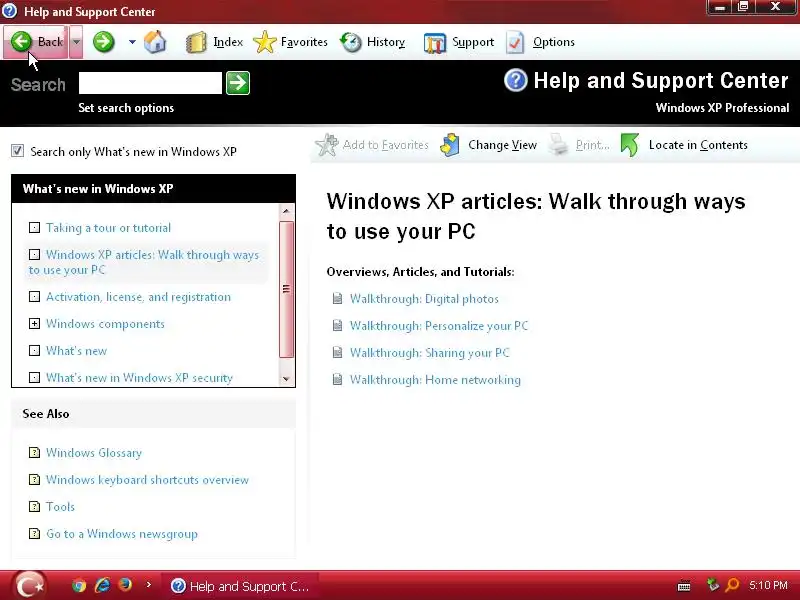Click the contents list scroll down arrow

(286, 379)
